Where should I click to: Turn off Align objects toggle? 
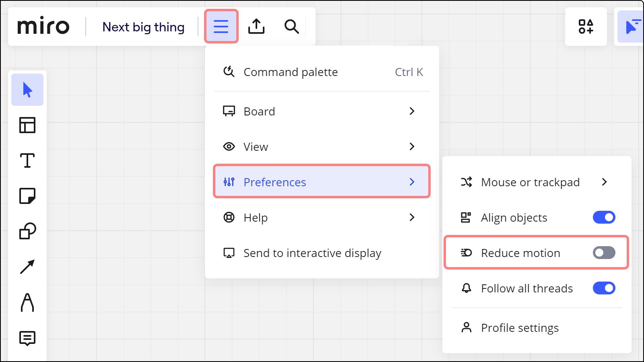(x=604, y=218)
